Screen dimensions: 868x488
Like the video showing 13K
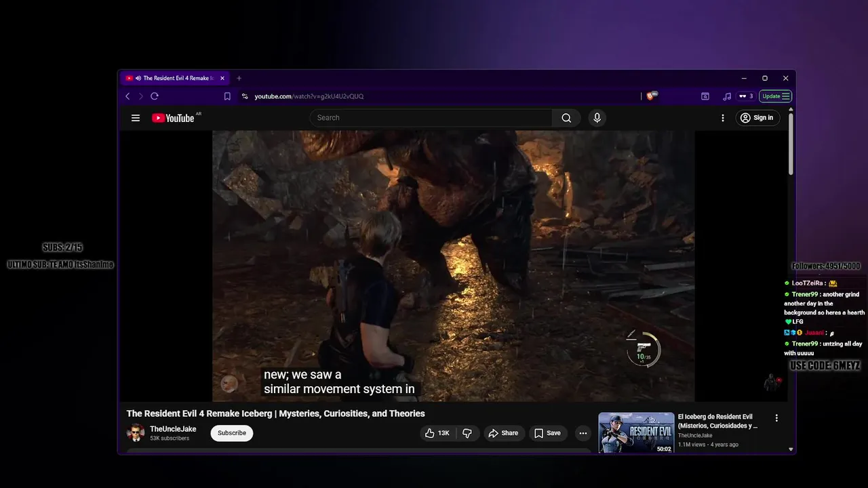coord(437,433)
